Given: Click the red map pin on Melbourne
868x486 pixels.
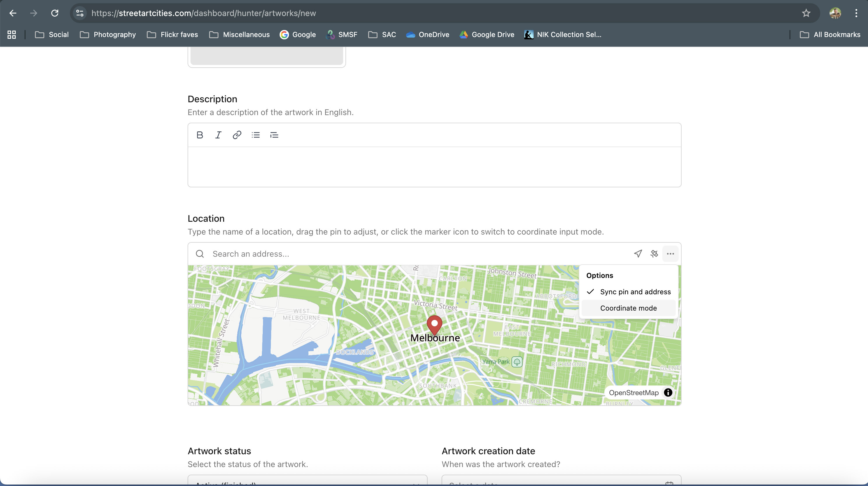Looking at the screenshot, I should click(434, 325).
